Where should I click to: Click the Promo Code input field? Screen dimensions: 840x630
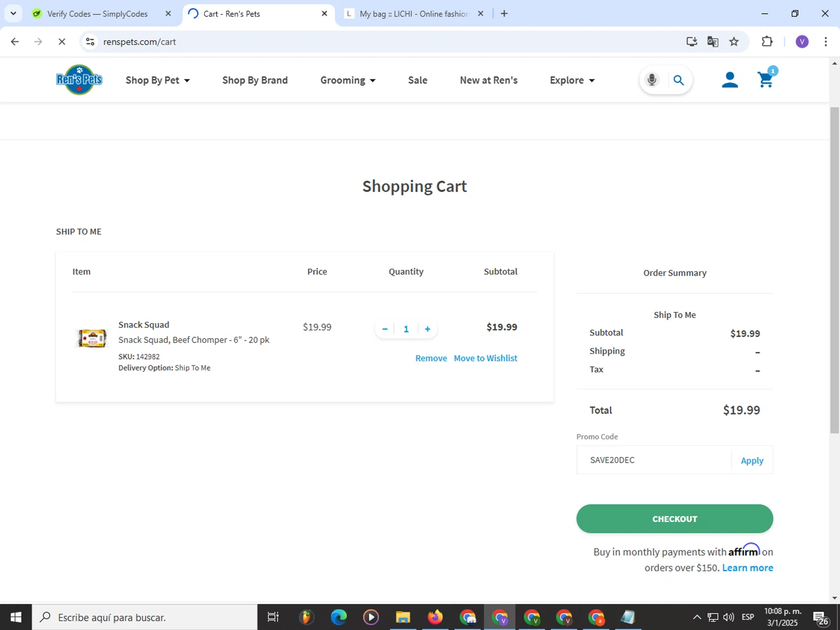pos(654,460)
